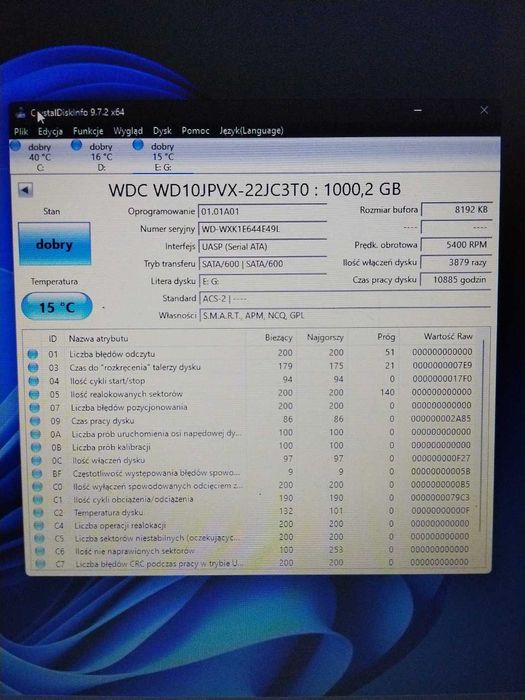Click status icon for attribute C5 row

pyautogui.click(x=39, y=538)
